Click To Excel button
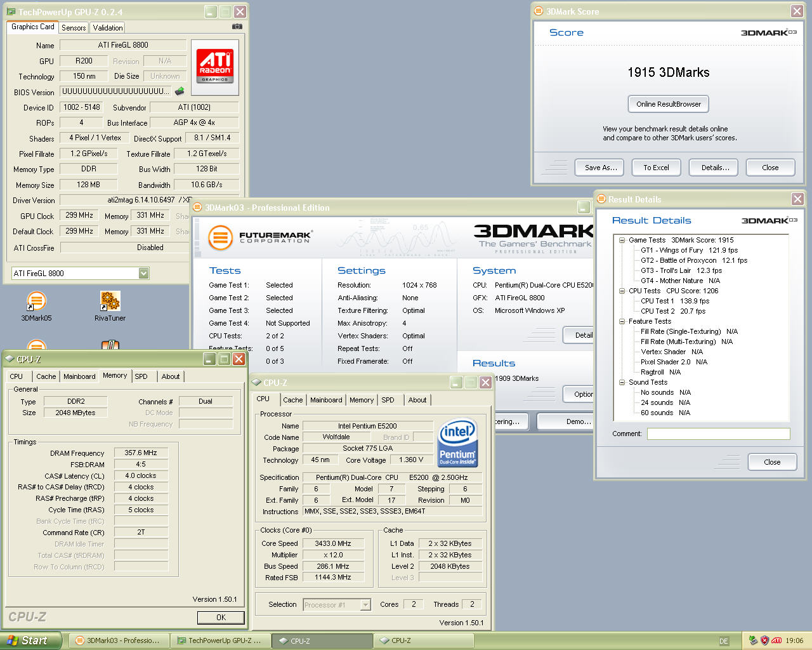This screenshot has height=650, width=812. pyautogui.click(x=656, y=168)
